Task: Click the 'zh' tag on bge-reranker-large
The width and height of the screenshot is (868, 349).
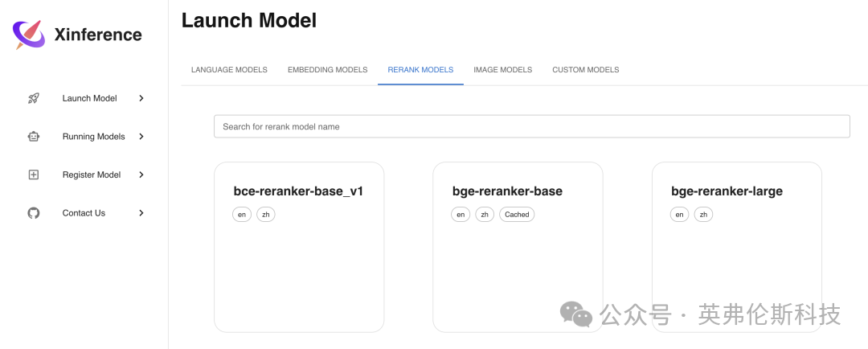Action: [703, 215]
